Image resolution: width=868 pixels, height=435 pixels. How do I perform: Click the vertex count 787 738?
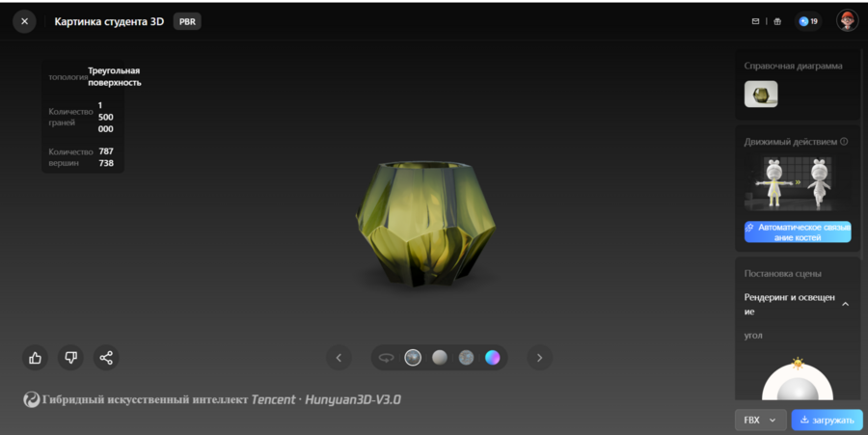coord(106,157)
